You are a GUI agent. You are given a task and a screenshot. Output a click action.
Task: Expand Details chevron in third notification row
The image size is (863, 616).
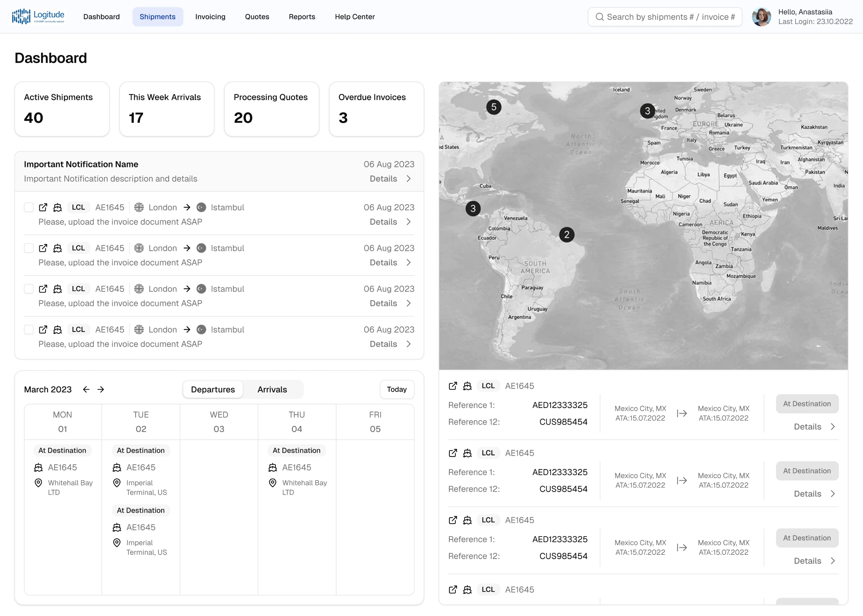point(409,303)
